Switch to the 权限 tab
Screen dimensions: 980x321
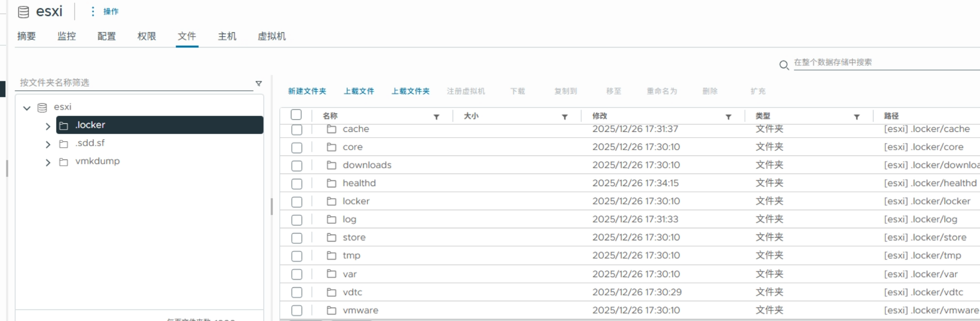point(147,36)
